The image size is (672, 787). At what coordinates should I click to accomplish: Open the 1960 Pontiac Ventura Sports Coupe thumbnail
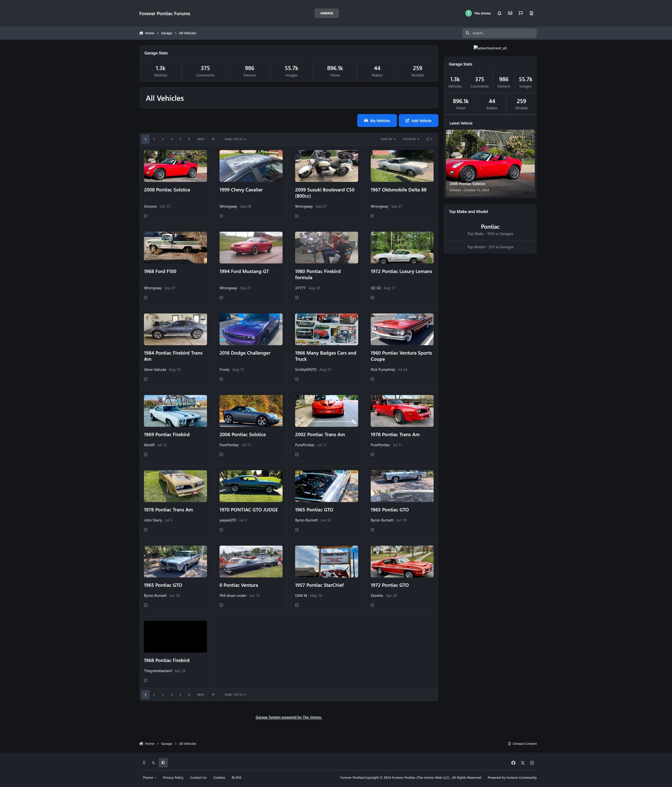click(402, 329)
